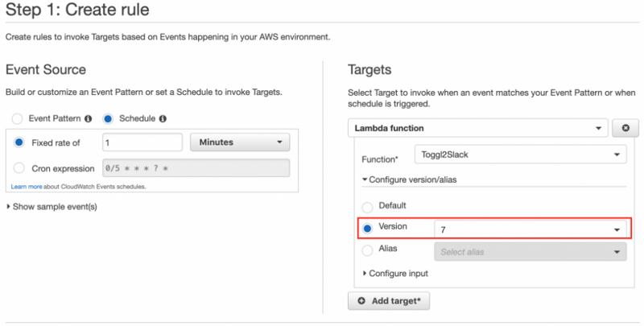Choose the Version radio option
This screenshot has height=326, width=644.
(369, 229)
